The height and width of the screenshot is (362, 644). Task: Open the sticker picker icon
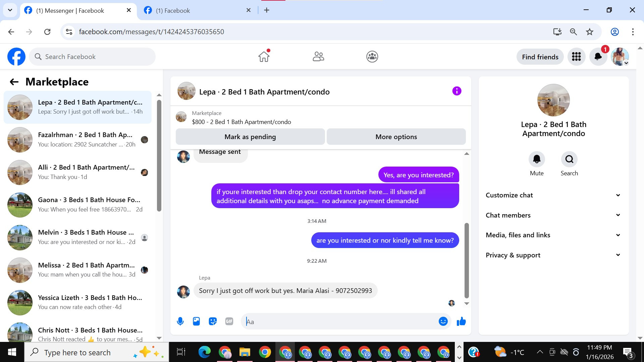tap(213, 321)
